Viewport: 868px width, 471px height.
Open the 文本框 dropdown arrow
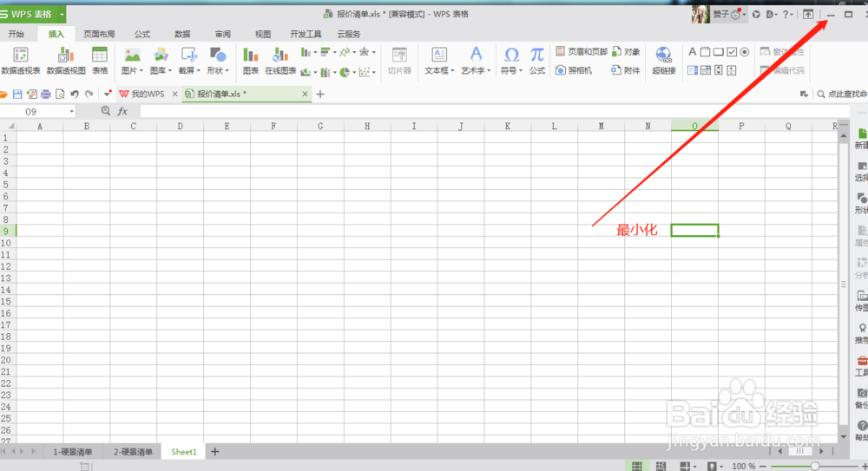pyautogui.click(x=452, y=71)
